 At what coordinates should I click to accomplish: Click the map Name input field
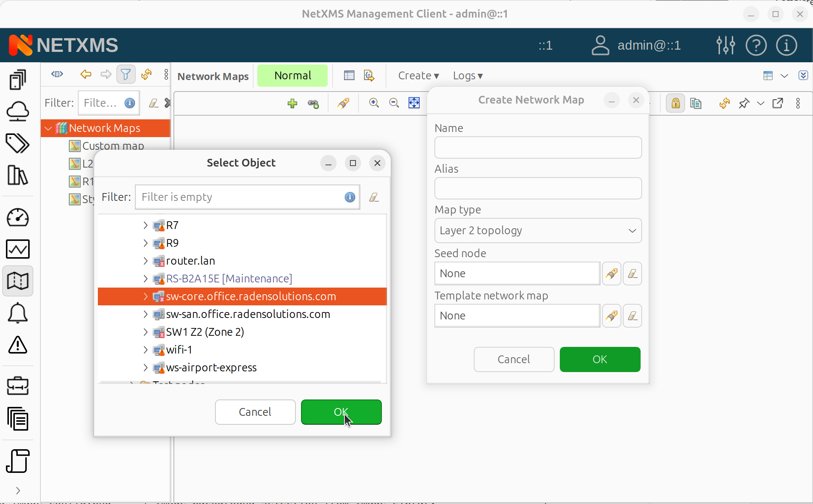(x=538, y=147)
